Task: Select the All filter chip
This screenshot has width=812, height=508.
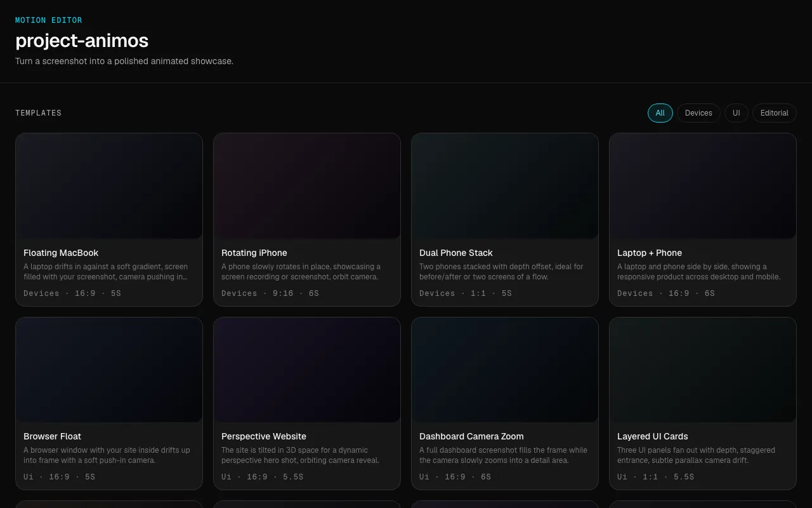Action: tap(660, 113)
